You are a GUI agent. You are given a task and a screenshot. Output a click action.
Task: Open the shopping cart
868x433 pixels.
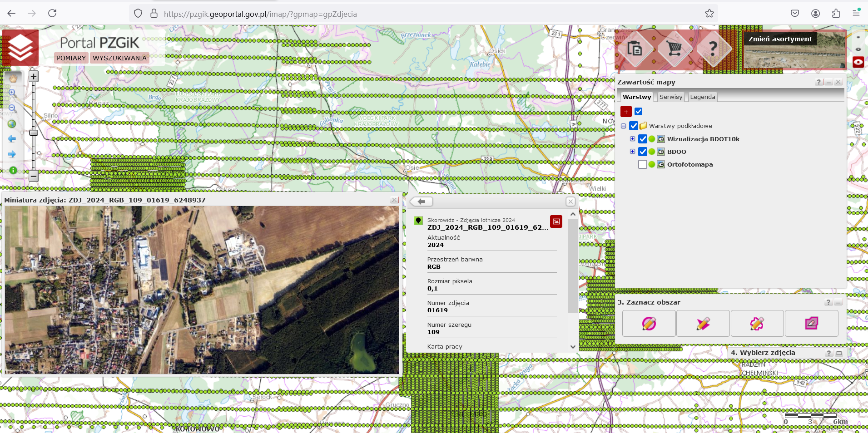point(675,48)
